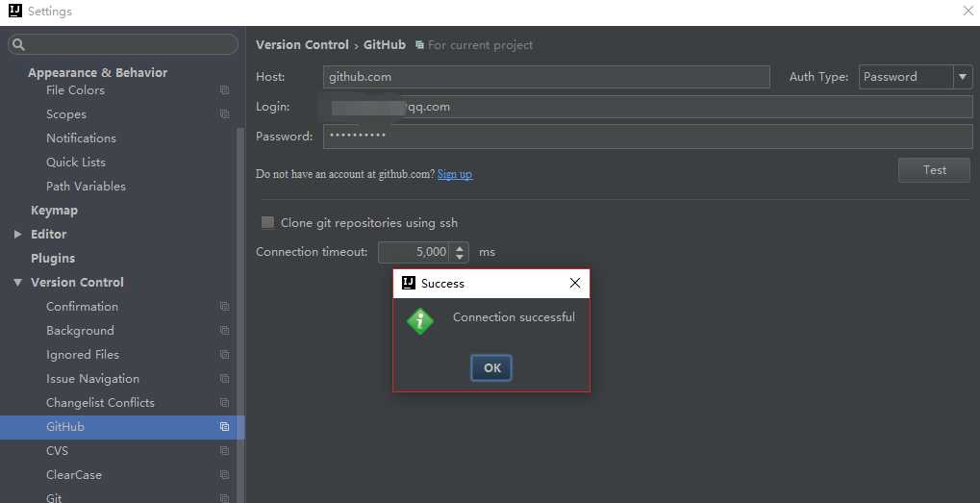Open Changelist Conflicts settings

coord(100,403)
